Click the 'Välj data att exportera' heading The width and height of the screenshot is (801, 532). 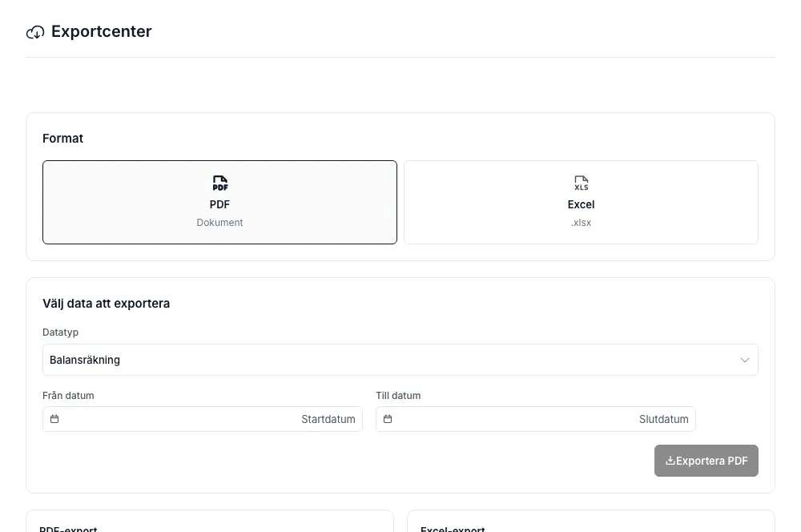(107, 304)
